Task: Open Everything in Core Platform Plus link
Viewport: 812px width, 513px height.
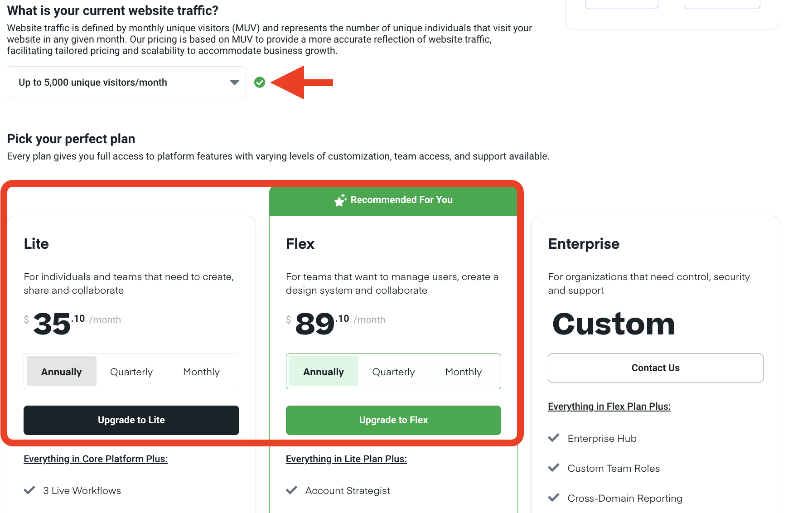Action: [x=96, y=459]
